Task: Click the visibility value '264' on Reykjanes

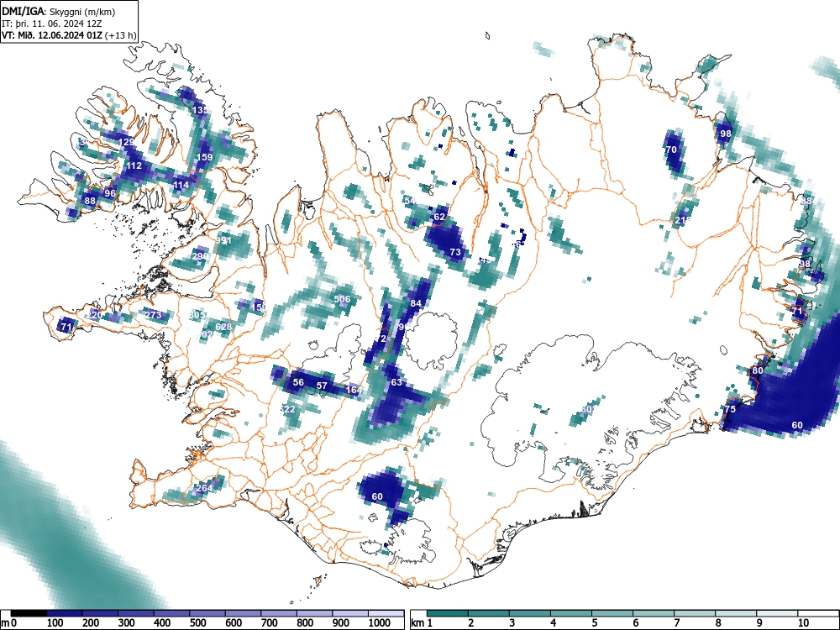Action: click(x=204, y=488)
